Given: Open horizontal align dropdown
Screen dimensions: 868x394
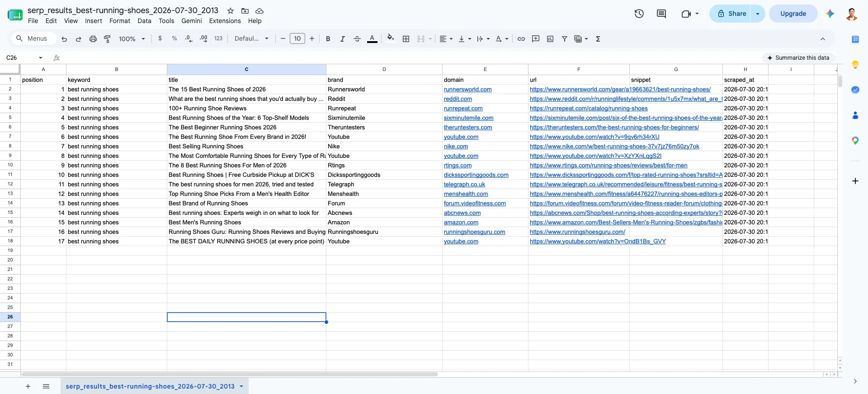Looking at the screenshot, I should tap(446, 39).
